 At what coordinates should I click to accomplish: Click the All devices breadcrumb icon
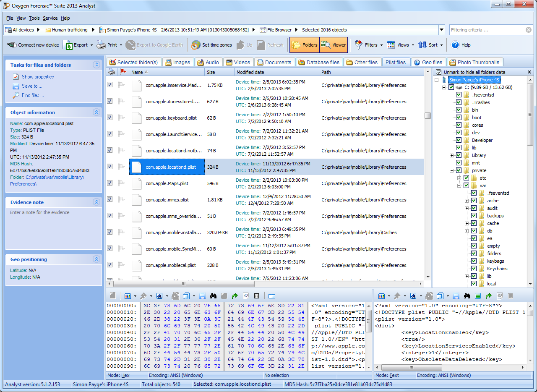[8, 30]
